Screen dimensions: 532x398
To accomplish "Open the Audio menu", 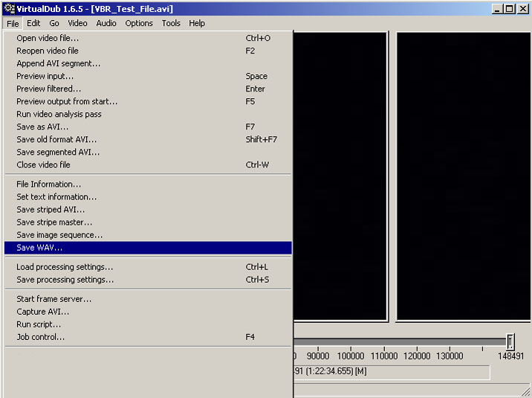I will (x=106, y=23).
